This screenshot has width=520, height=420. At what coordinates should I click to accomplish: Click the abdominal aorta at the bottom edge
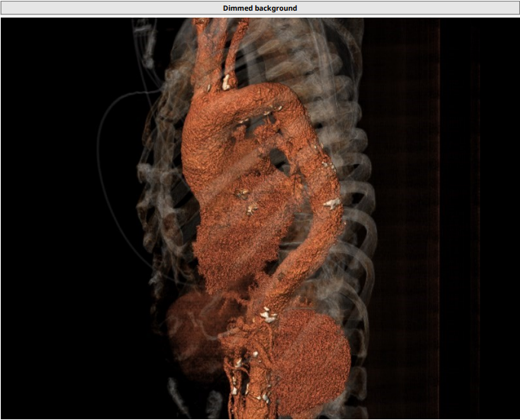pos(252,397)
